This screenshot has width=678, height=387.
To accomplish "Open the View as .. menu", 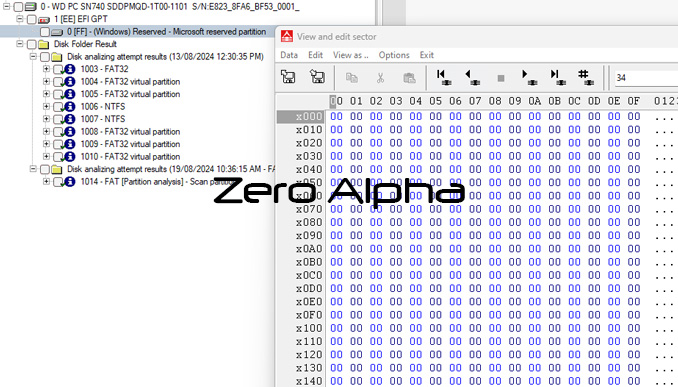I will point(350,55).
